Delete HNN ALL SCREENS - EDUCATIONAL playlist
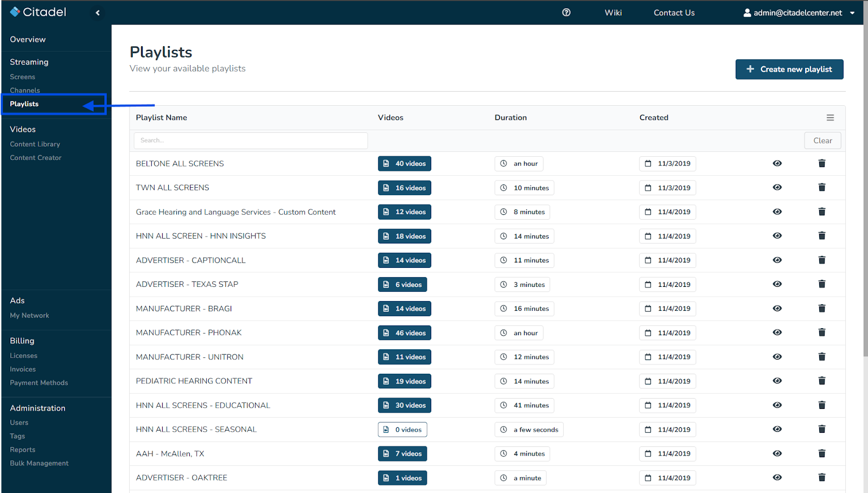868x493 pixels. (x=822, y=405)
